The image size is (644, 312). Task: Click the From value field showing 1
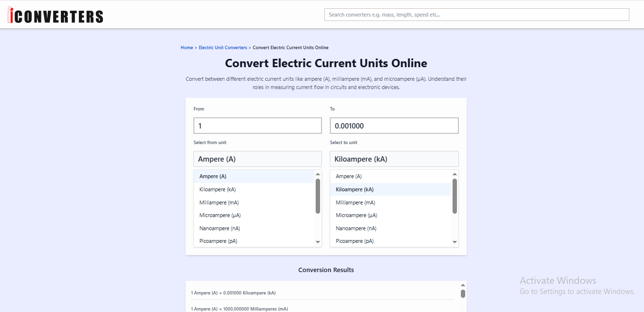[x=257, y=125]
